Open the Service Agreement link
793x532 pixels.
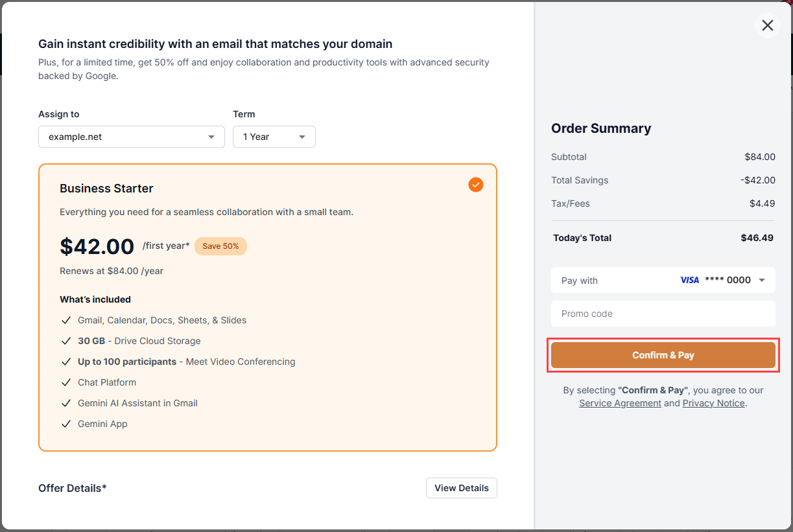click(x=620, y=403)
